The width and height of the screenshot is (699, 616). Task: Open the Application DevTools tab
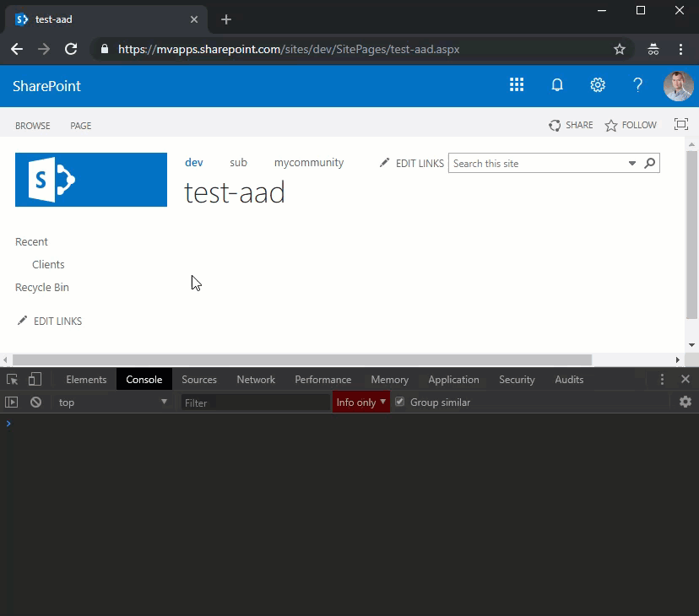coord(454,380)
